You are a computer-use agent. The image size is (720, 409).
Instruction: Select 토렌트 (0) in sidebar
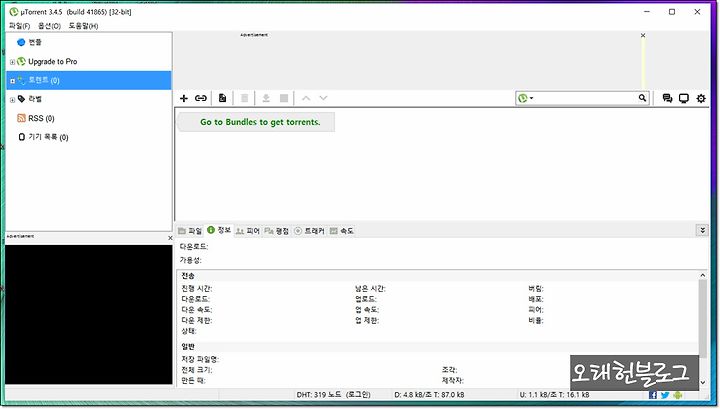89,80
